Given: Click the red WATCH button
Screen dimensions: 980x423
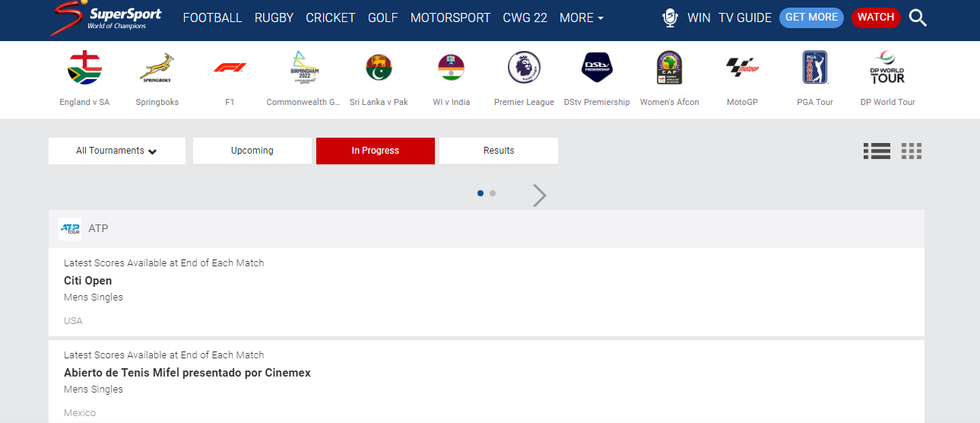Looking at the screenshot, I should 876,17.
